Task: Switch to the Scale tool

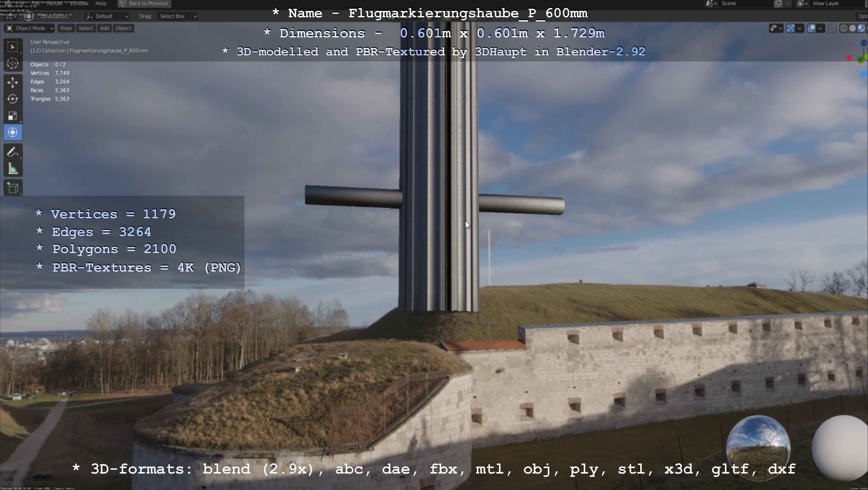Action: [x=13, y=116]
